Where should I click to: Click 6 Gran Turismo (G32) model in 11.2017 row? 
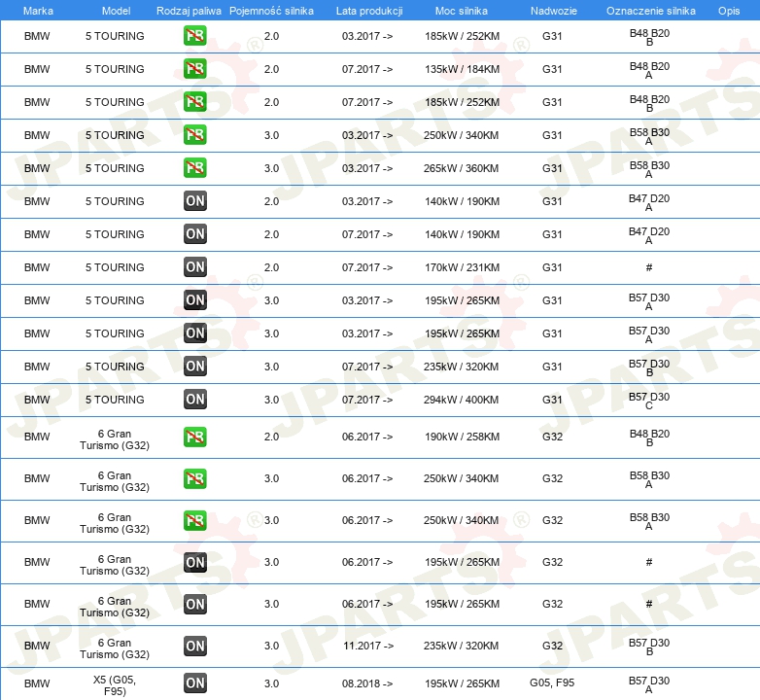click(115, 648)
